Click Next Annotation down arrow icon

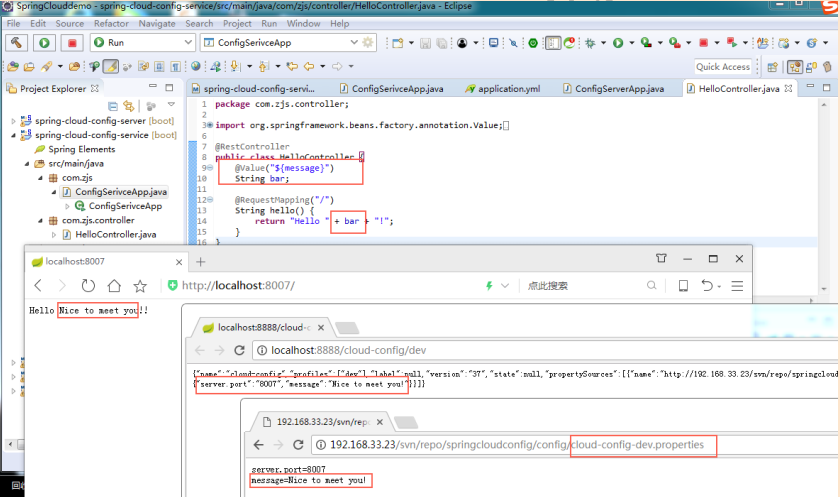click(x=235, y=66)
